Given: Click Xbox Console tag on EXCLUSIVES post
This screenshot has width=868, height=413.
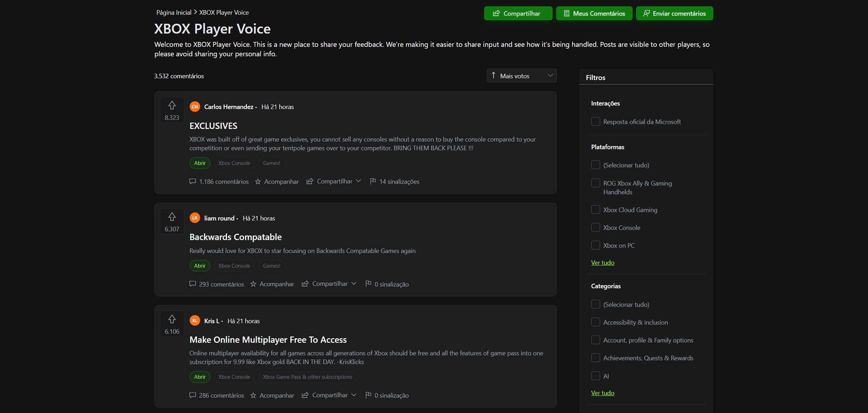Looking at the screenshot, I should [x=234, y=163].
